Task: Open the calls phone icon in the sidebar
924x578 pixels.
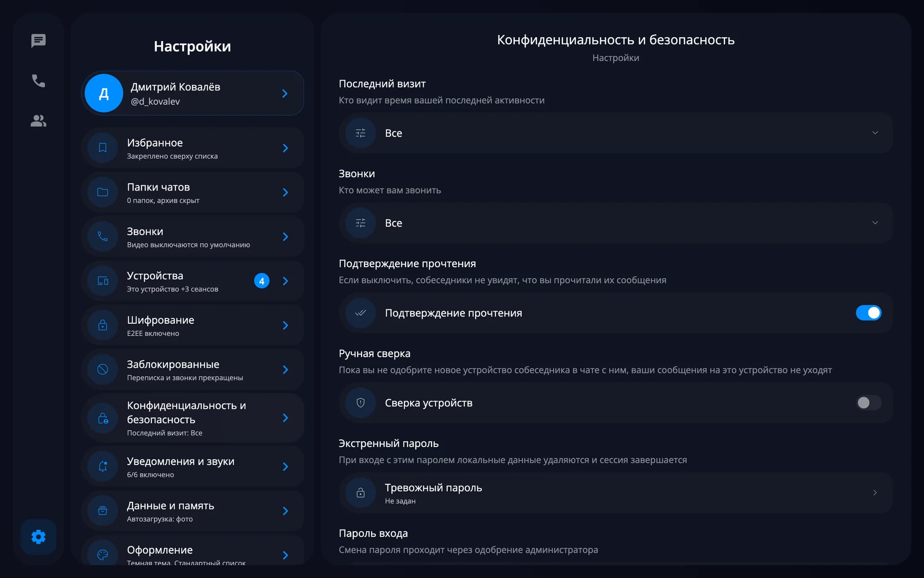Action: pos(38,80)
